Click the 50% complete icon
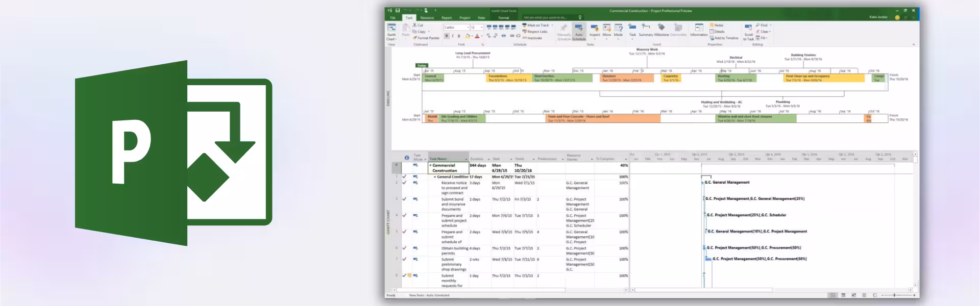 click(501, 27)
